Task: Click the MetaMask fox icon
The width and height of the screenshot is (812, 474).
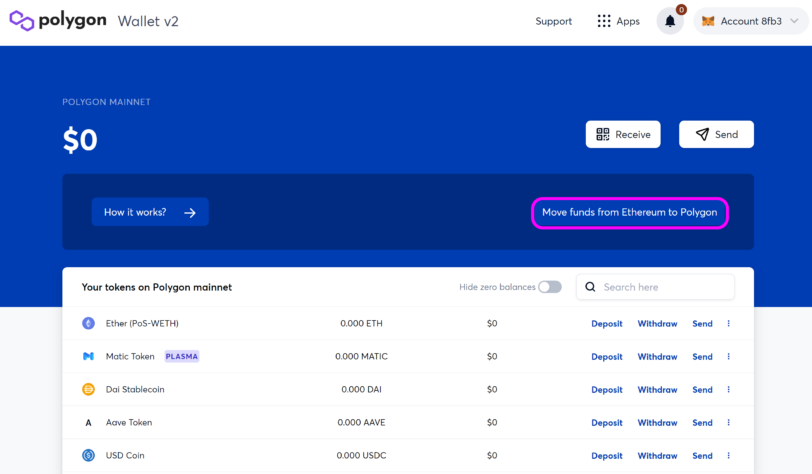Action: pos(708,21)
